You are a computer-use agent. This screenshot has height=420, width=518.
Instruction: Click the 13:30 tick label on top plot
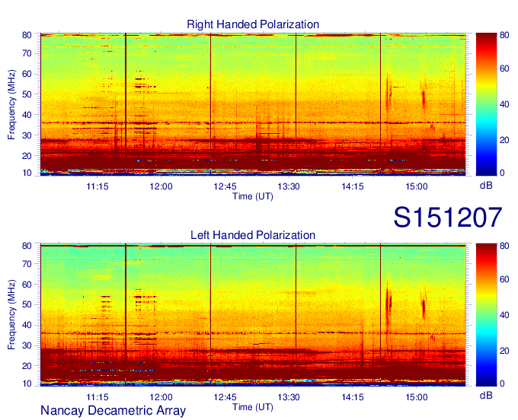tap(289, 186)
